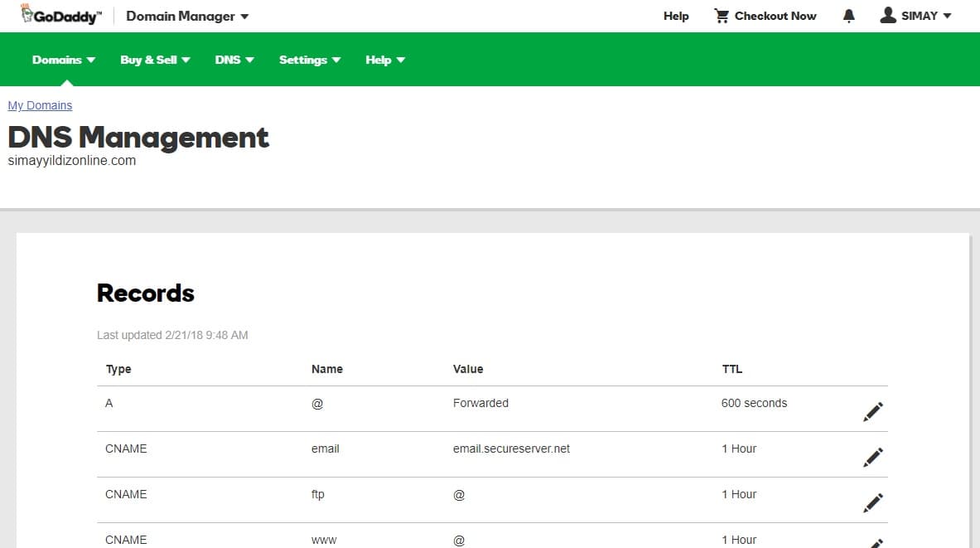Open the notifications bell
Image resolution: width=980 pixels, height=548 pixels.
[x=848, y=15]
